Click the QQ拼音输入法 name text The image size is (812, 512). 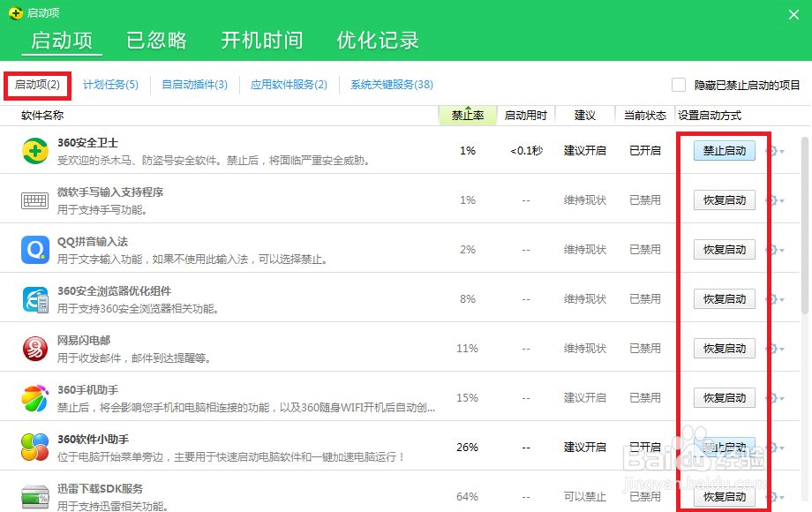[92, 242]
